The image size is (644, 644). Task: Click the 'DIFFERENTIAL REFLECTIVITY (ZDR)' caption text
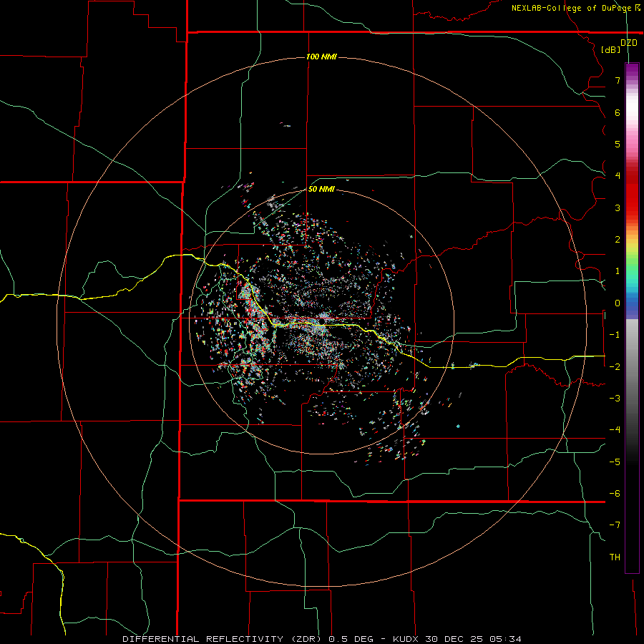(x=223, y=639)
